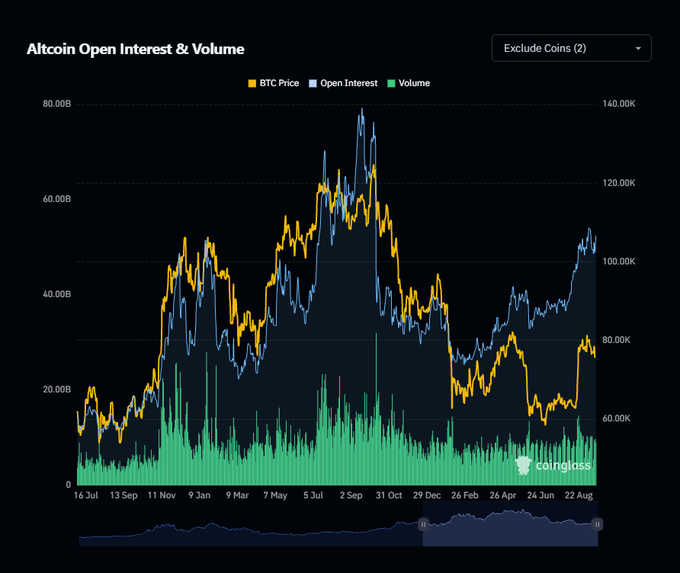
Task: Click the Altcoin Open Interest & Volume title
Action: [x=135, y=49]
